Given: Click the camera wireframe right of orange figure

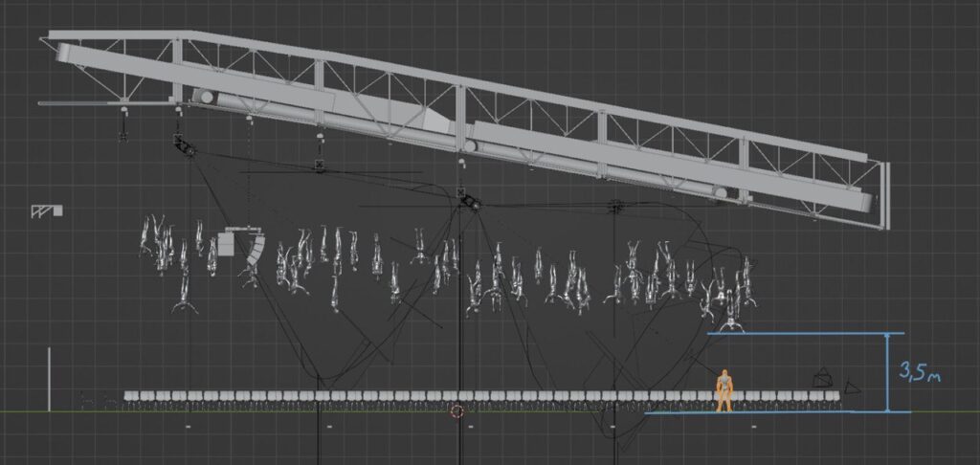Looking at the screenshot, I should [822, 378].
